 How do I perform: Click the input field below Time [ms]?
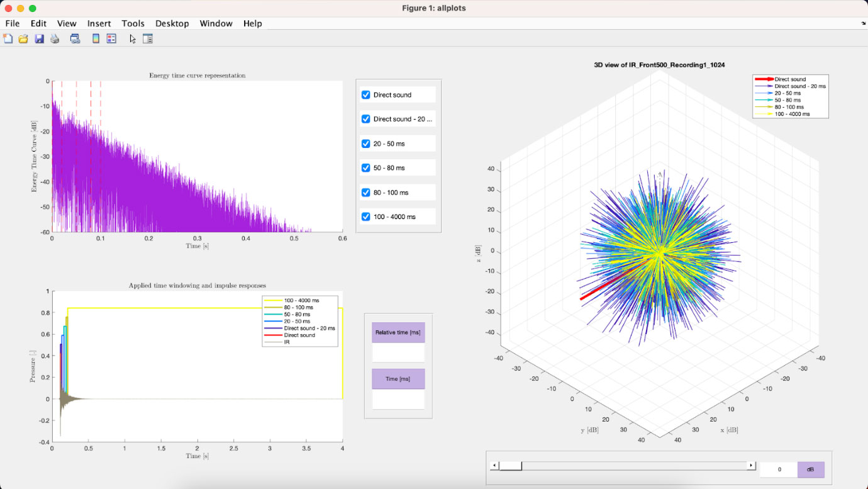pos(398,399)
